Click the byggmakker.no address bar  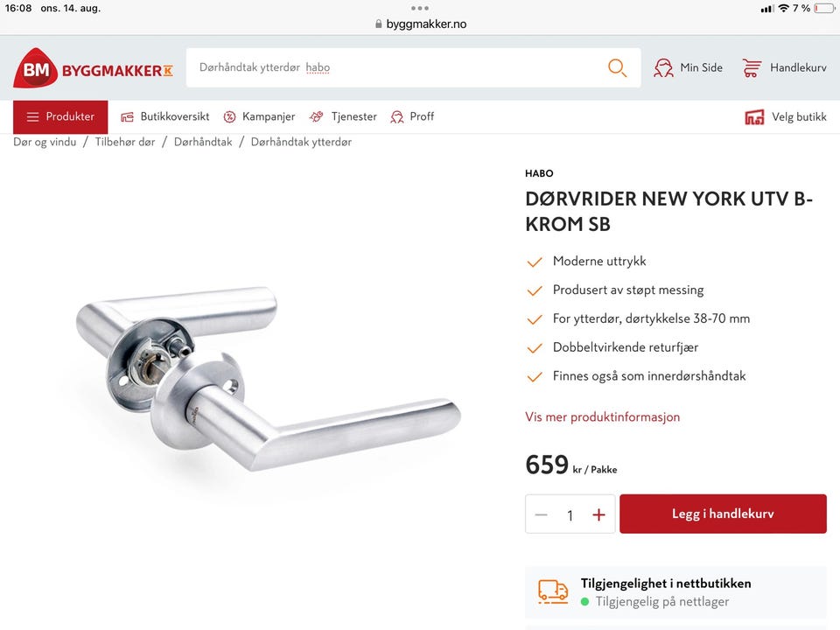pyautogui.click(x=421, y=24)
